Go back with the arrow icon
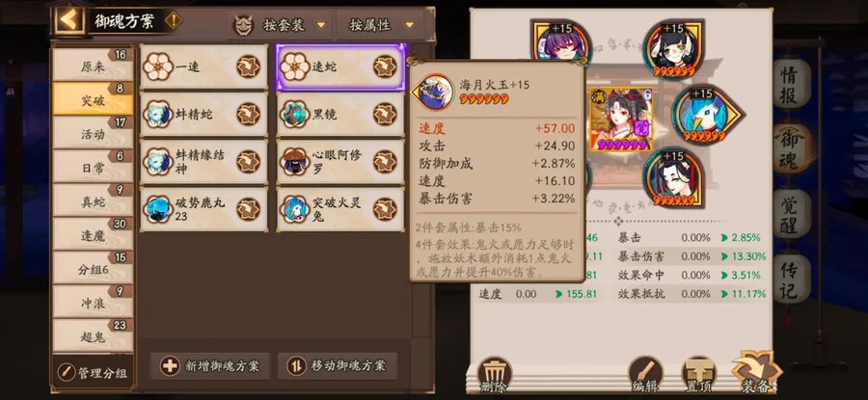Image resolution: width=868 pixels, height=400 pixels. tap(69, 20)
